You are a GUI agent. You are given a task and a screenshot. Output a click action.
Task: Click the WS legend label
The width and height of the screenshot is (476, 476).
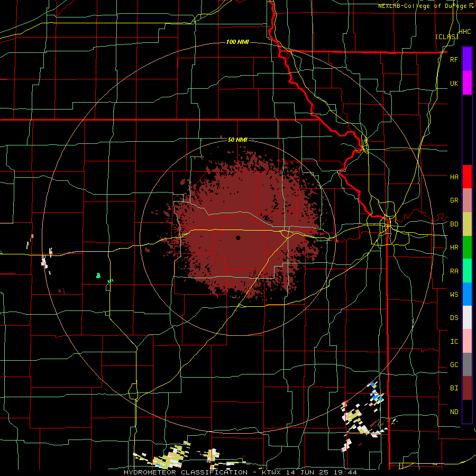pos(454,295)
